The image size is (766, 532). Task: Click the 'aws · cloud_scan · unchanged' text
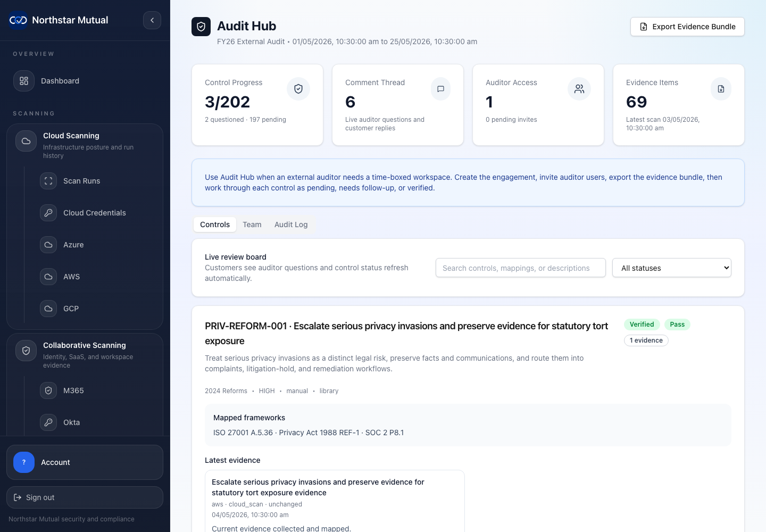coord(257,504)
